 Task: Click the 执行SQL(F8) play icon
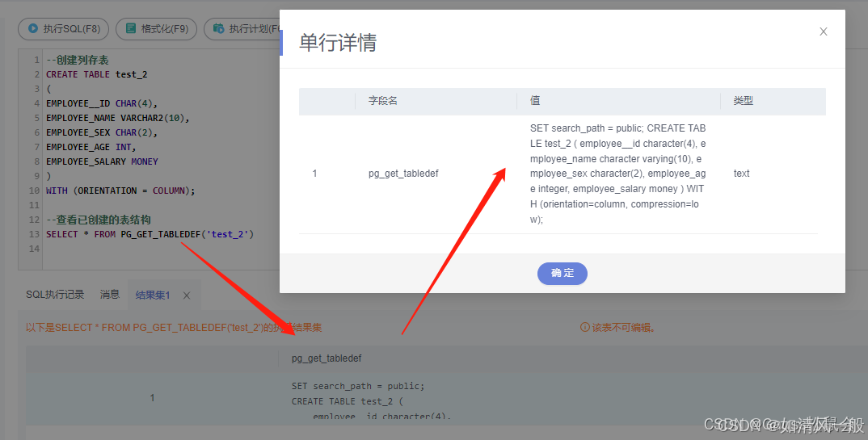[x=33, y=29]
